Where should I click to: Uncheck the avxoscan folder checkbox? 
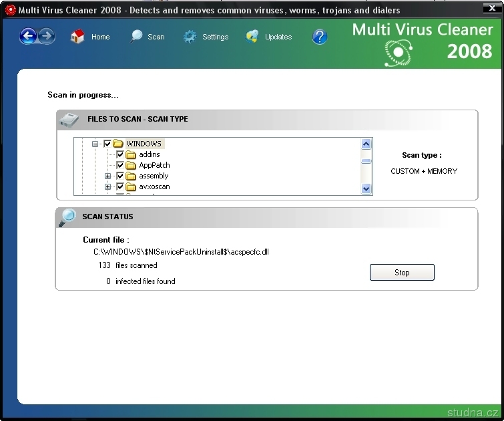tap(120, 186)
